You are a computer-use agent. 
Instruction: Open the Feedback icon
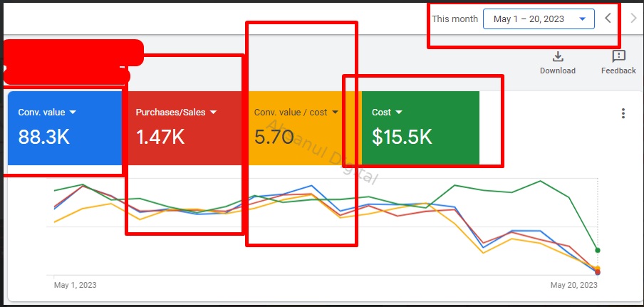(x=618, y=57)
